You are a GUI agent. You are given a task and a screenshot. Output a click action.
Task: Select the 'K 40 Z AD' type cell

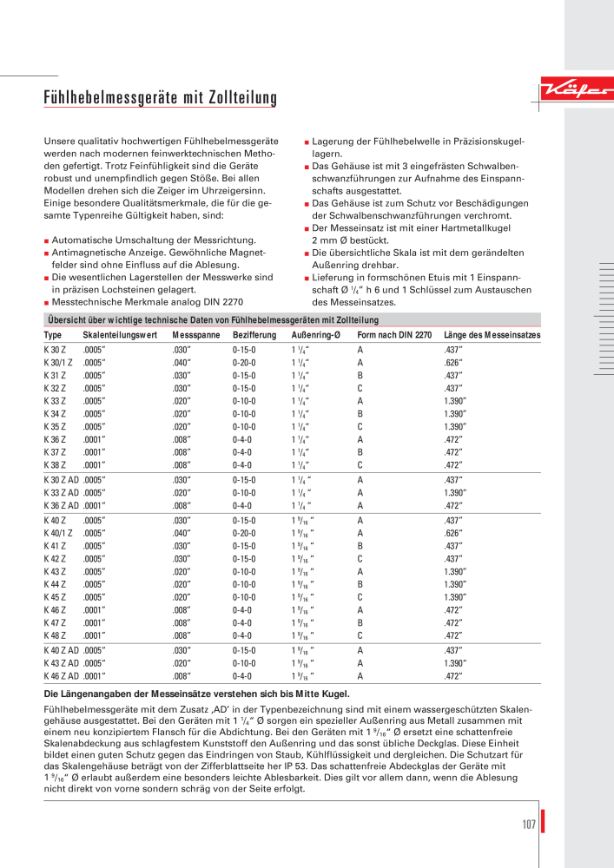point(62,650)
